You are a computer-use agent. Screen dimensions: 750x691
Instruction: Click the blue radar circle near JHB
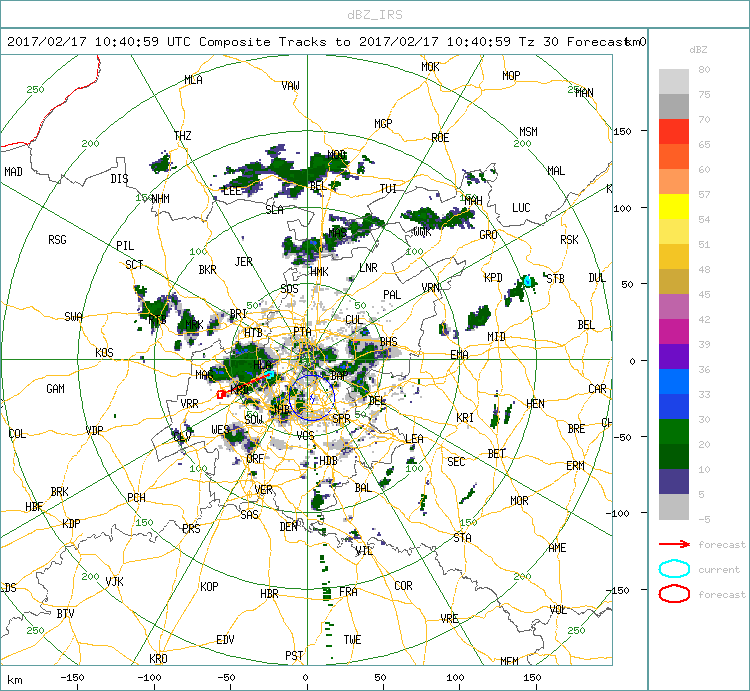tap(312, 398)
